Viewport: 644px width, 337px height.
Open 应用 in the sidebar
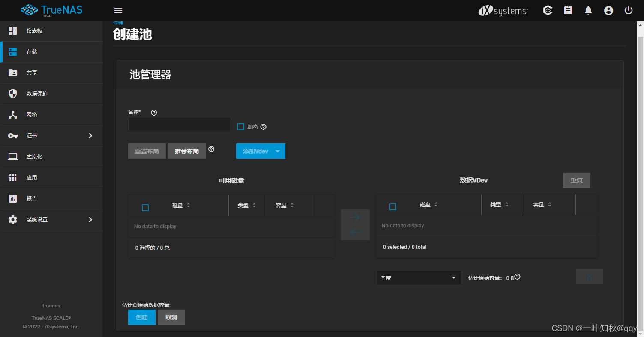51,178
